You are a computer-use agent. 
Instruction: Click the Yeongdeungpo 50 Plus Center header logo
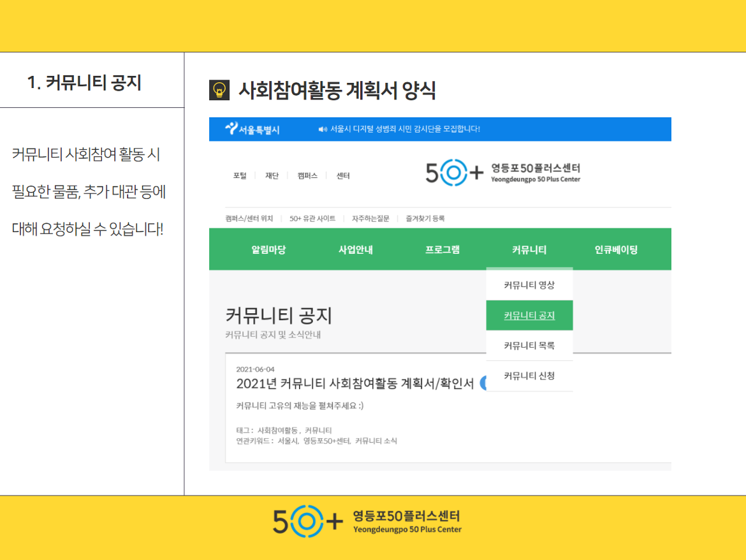[502, 173]
